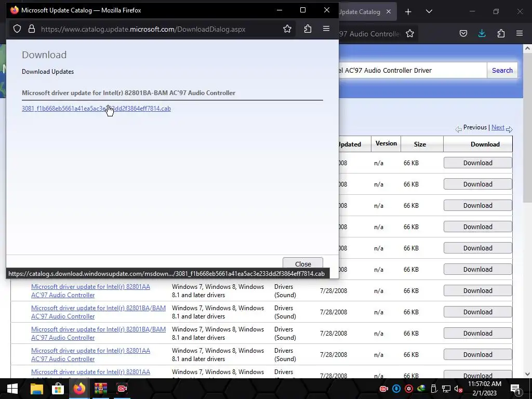Open the Windows Start menu
Viewport: 532px width, 399px height.
[12, 389]
